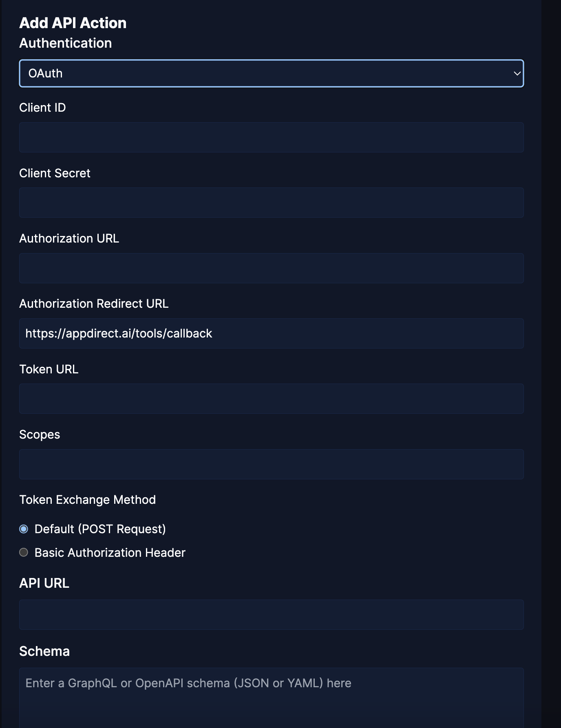Select the appdirect.ai callback redirect URL field
The height and width of the screenshot is (728, 561).
(272, 333)
